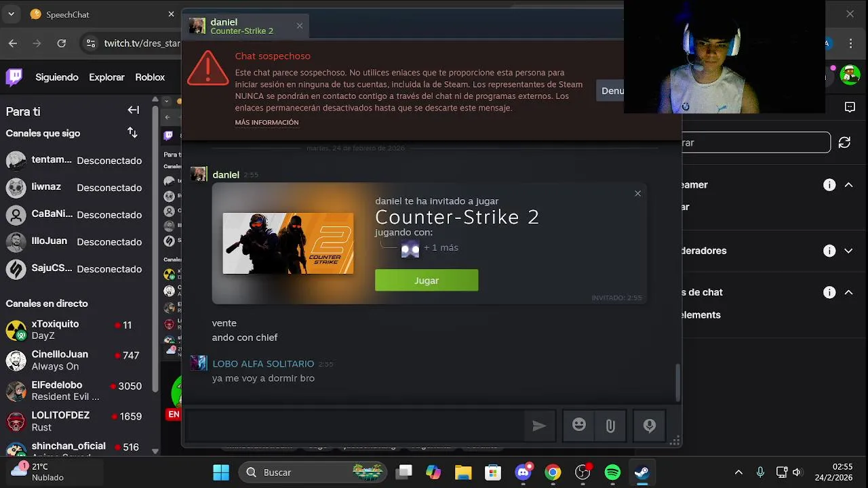Attach a file using the paperclip icon

click(x=610, y=426)
